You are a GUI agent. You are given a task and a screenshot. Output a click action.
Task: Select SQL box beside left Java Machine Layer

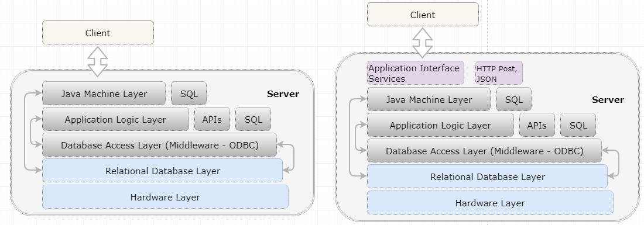(x=189, y=94)
